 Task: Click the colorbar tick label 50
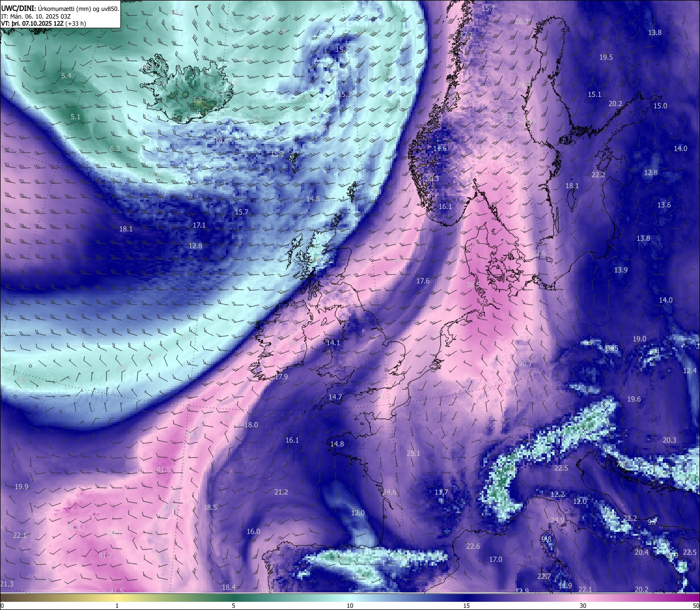pyautogui.click(x=695, y=606)
